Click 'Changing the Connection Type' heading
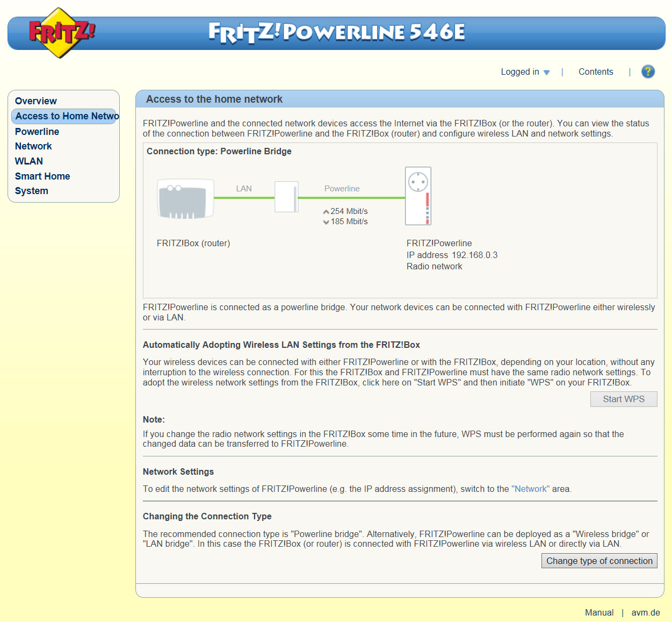Image resolution: width=672 pixels, height=622 pixels. point(207,517)
